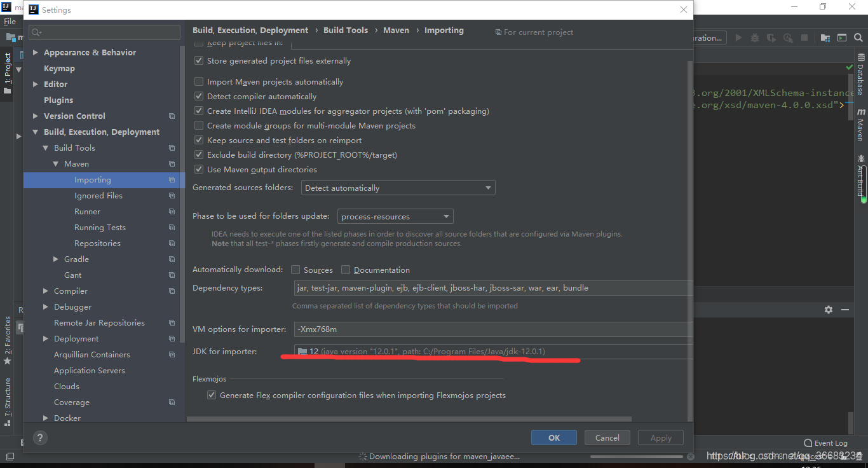The width and height of the screenshot is (868, 468).
Task: Enable Import Maven projects automatically
Action: pos(200,82)
